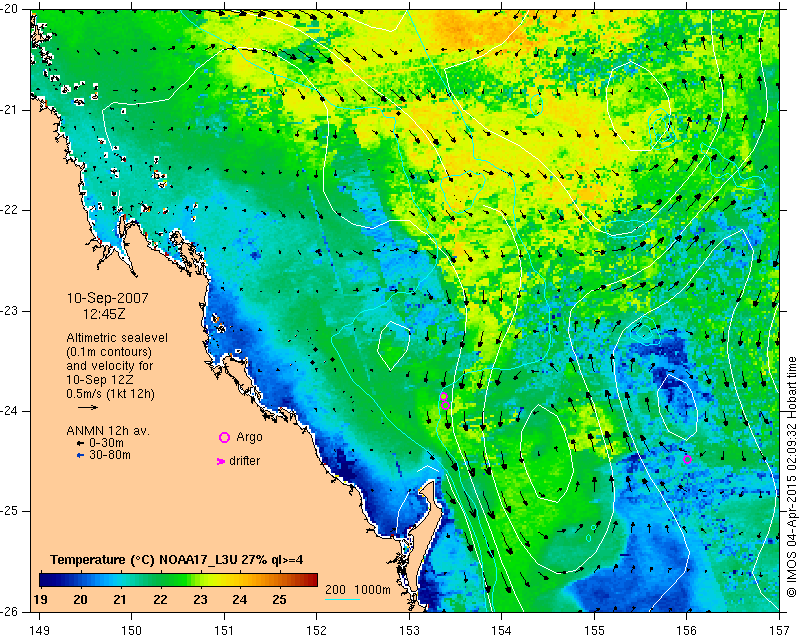Select the upper of two adjacent Argo markers

[444, 397]
